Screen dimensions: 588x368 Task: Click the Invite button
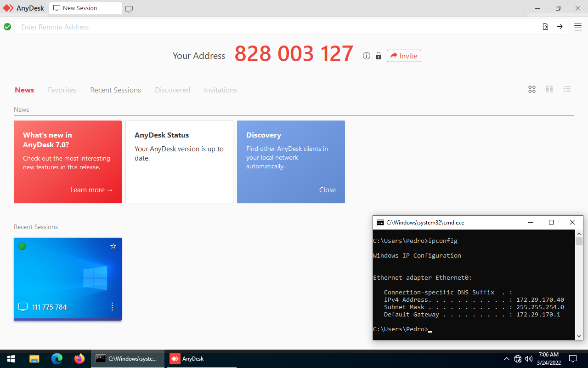click(404, 56)
